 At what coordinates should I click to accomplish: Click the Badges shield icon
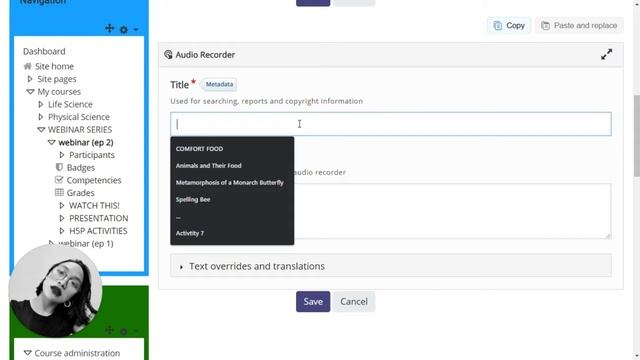point(59,167)
